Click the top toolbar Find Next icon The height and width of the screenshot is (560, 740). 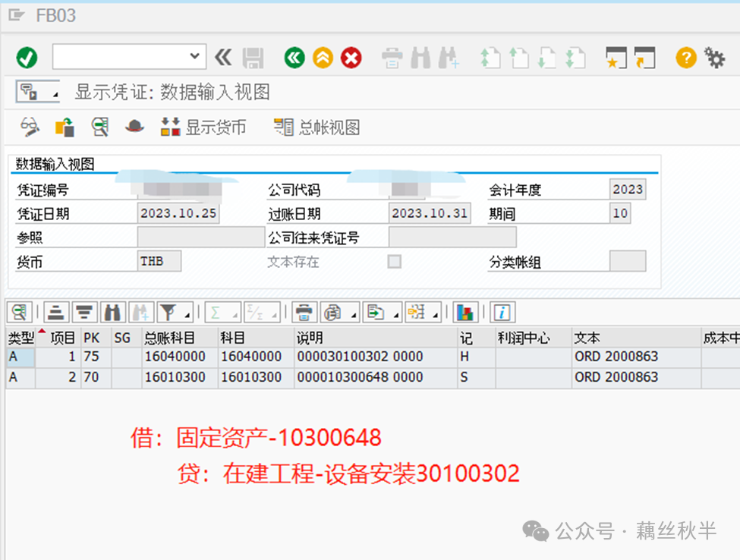click(449, 58)
